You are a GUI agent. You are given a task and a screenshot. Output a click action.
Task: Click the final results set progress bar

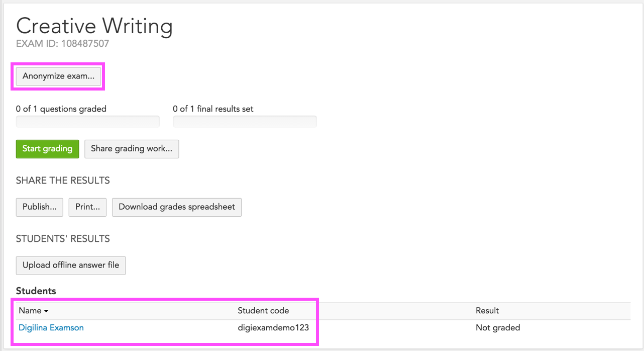pos(245,122)
